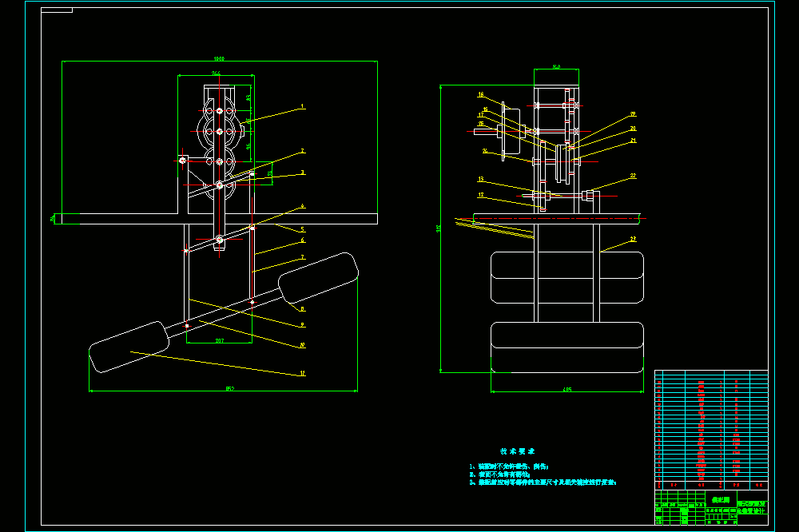This screenshot has width=799, height=532.
Task: Select part callout number 10 label
Action: [302, 345]
